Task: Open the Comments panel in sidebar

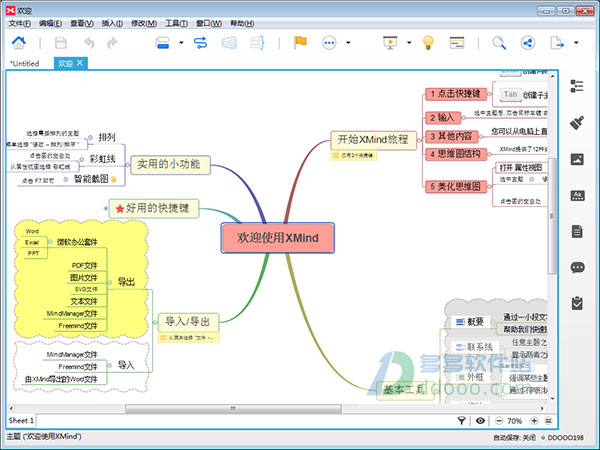Action: (577, 267)
